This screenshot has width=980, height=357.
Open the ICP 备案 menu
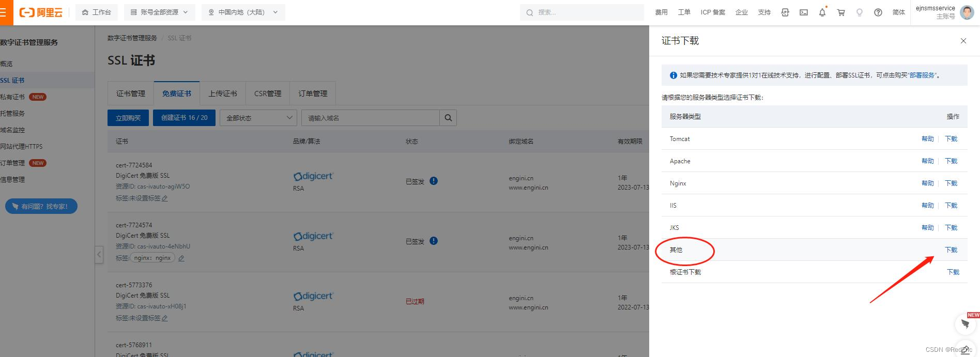[x=713, y=12]
